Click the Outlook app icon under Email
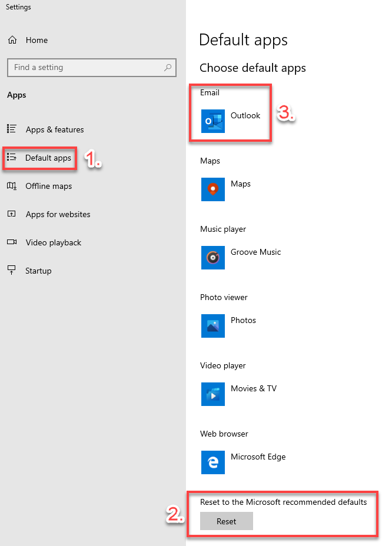The height and width of the screenshot is (546, 392). click(213, 121)
